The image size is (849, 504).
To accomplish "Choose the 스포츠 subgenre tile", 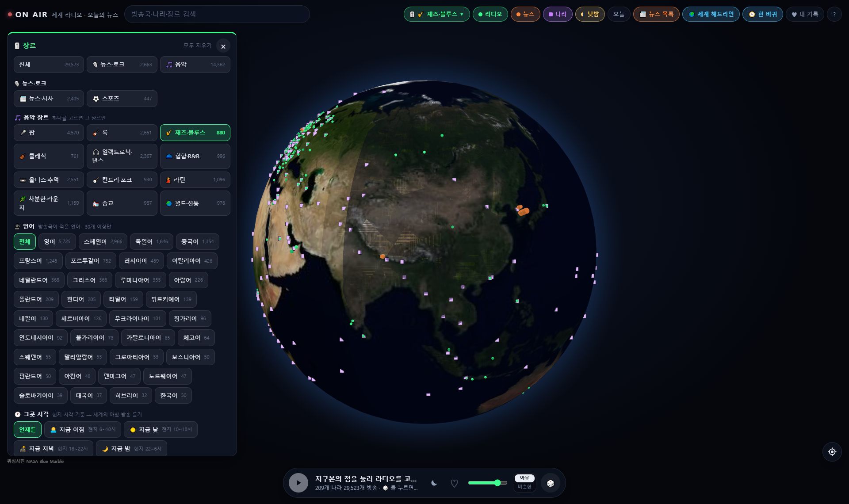I will click(122, 99).
